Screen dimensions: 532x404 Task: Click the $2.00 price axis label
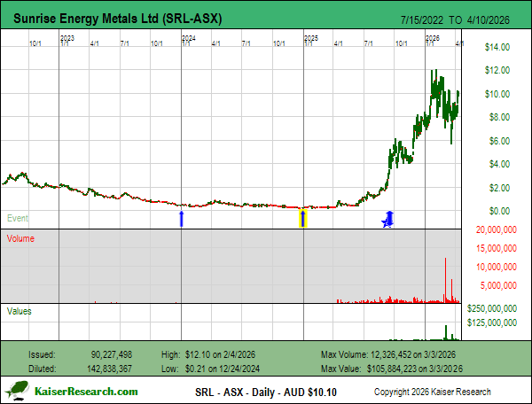pos(499,188)
